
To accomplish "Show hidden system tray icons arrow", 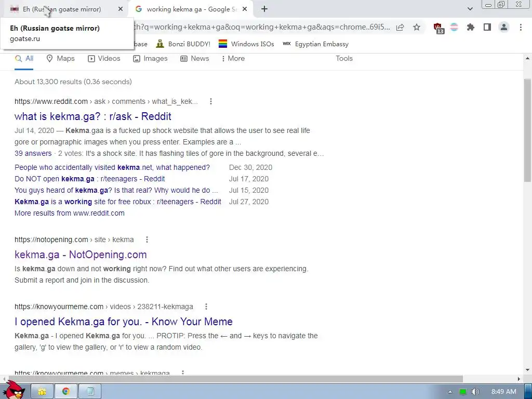I will point(450,392).
